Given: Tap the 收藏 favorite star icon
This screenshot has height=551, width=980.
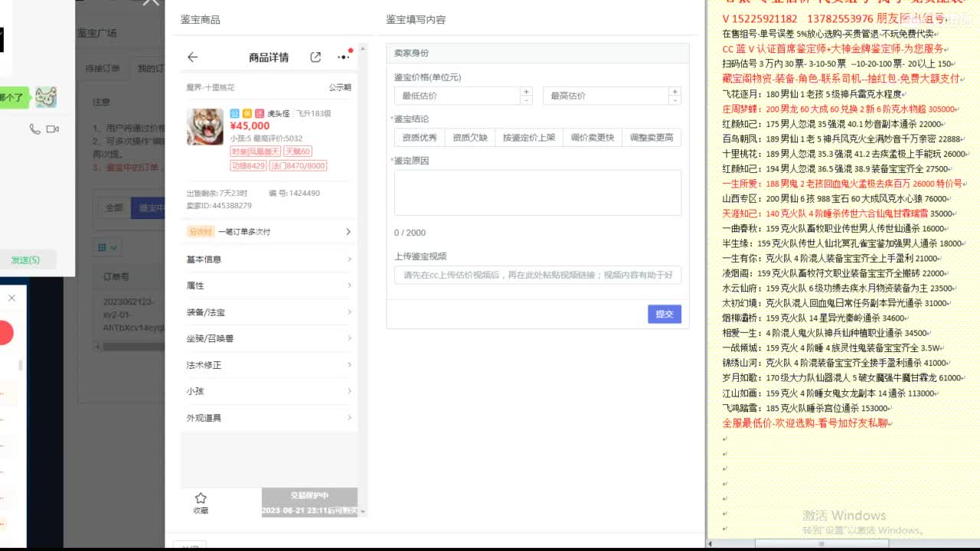Looking at the screenshot, I should coord(201,497).
